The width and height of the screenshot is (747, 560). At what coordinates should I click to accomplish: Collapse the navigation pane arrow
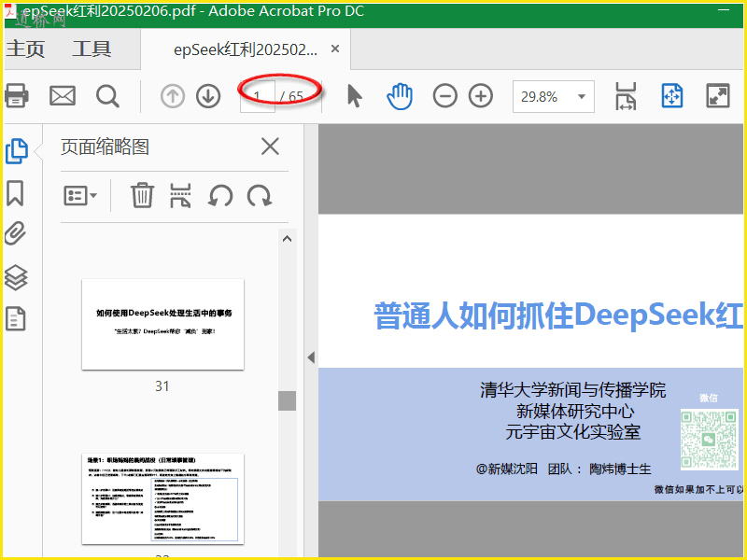[311, 357]
